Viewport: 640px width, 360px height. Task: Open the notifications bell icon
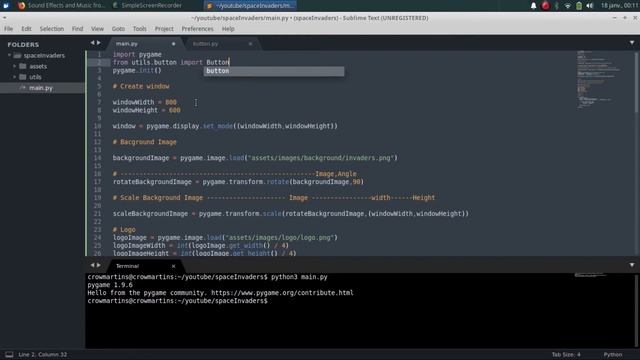pos(533,6)
